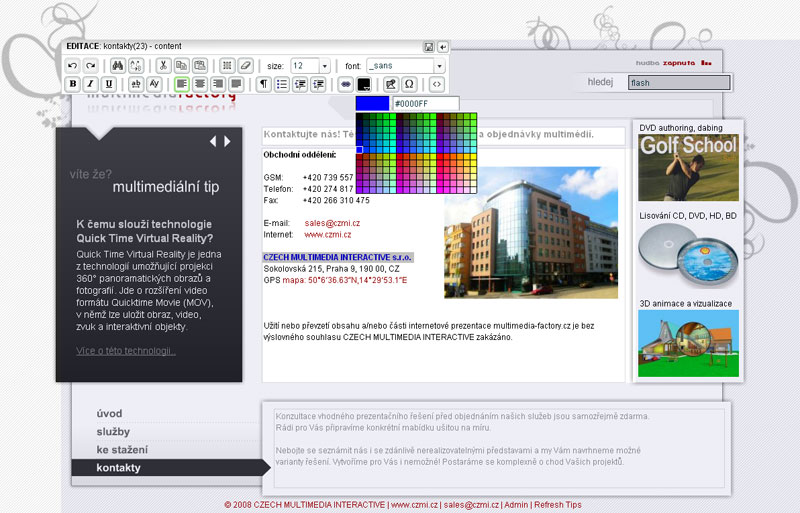The width and height of the screenshot is (800, 513).
Task: Click the paragraph mark icon
Action: (263, 84)
